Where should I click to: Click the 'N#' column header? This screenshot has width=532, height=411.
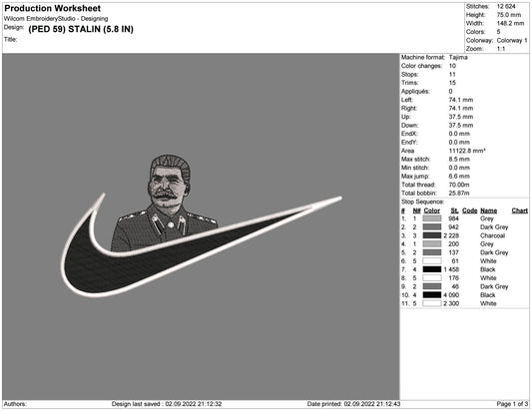coord(416,210)
